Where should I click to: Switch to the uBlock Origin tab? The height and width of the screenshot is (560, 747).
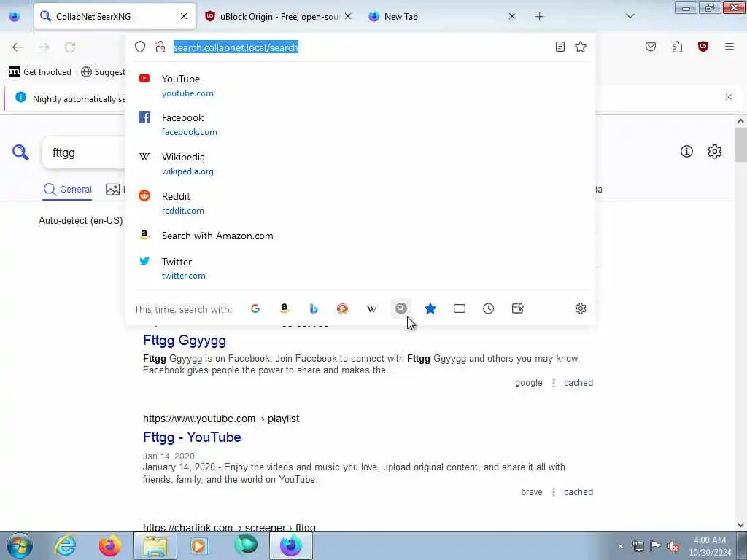pos(279,16)
